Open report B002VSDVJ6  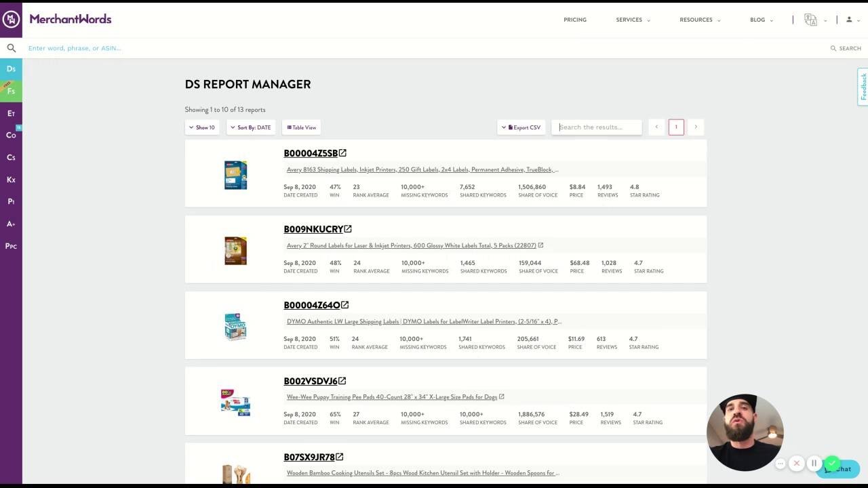click(x=311, y=381)
